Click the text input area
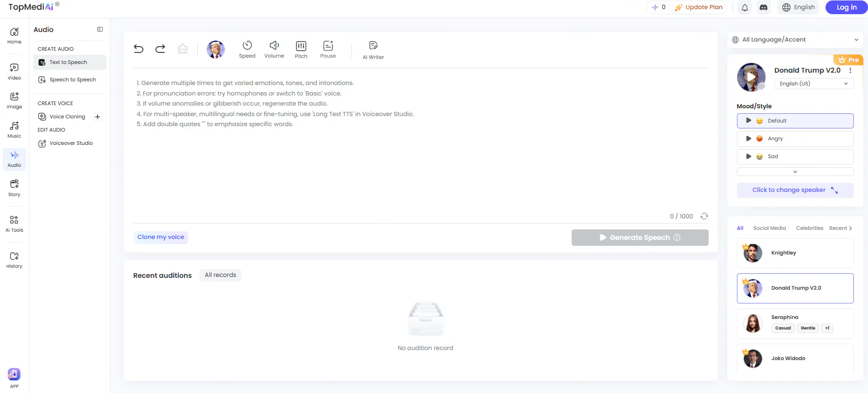Viewport: 868px width, 393px height. click(x=421, y=142)
